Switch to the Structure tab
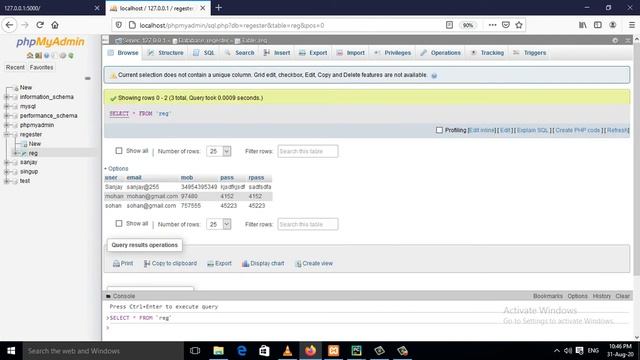 click(166, 53)
